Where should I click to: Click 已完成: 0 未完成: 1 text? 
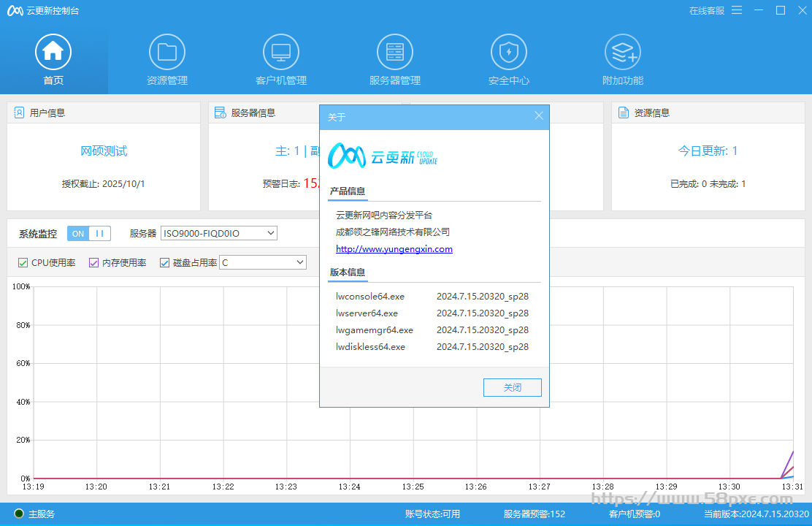coord(708,184)
